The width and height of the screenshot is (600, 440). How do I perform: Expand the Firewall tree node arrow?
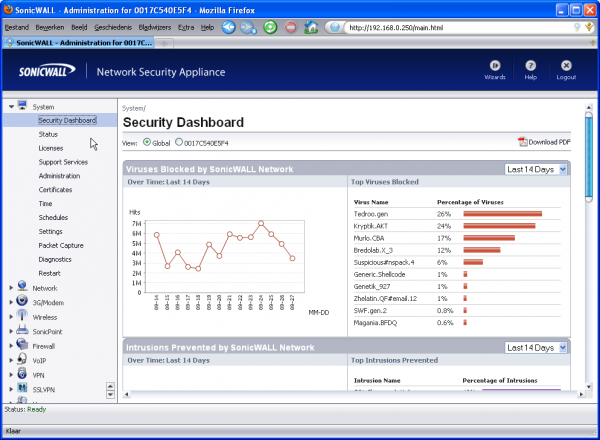(x=11, y=345)
